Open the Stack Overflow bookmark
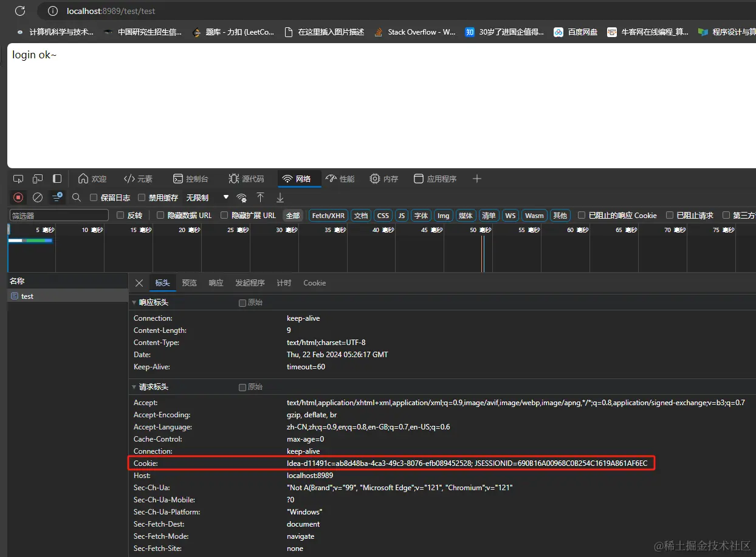This screenshot has height=557, width=756. [414, 32]
